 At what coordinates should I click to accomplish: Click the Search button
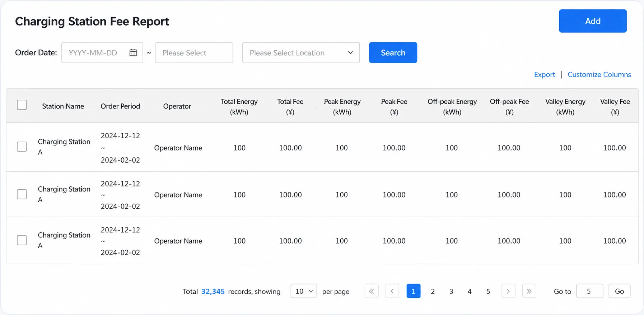click(x=393, y=53)
